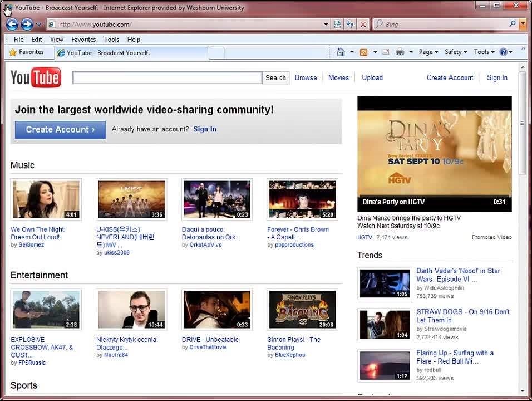
Task: Click the Refresh page icon
Action: (x=350, y=25)
